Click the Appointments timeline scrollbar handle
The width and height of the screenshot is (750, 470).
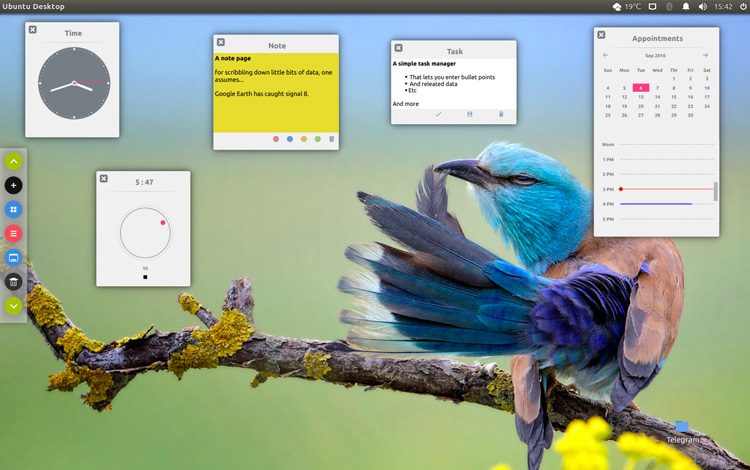[716, 191]
